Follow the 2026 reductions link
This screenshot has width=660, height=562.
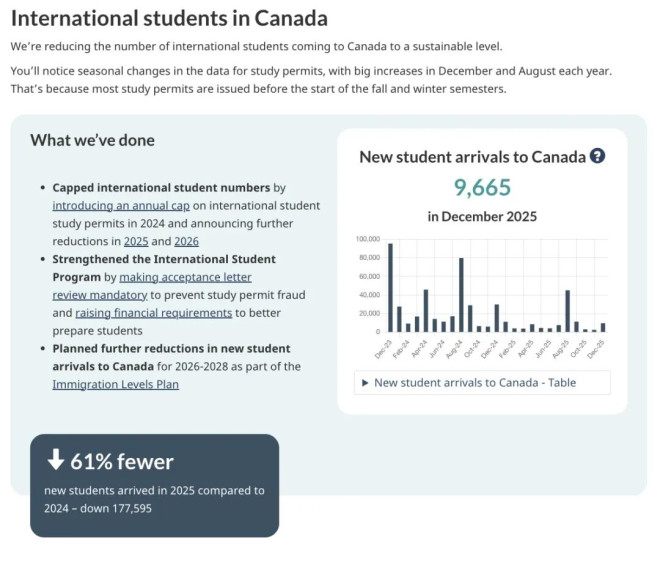click(186, 241)
